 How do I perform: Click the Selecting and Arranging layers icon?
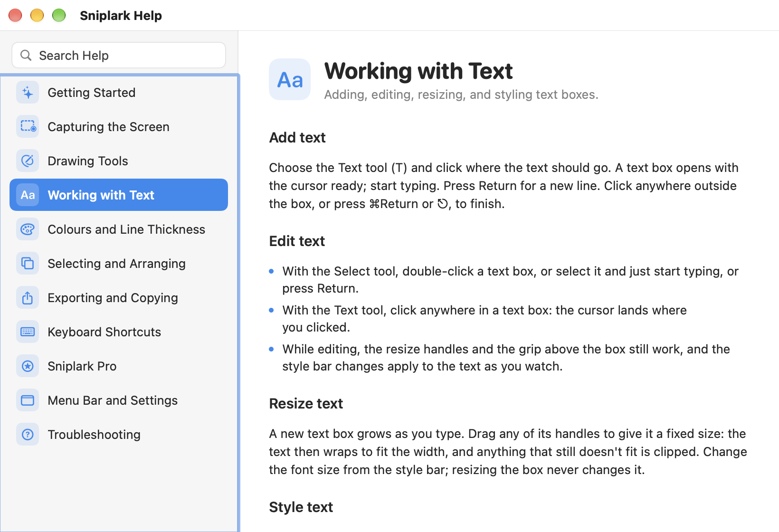28,264
